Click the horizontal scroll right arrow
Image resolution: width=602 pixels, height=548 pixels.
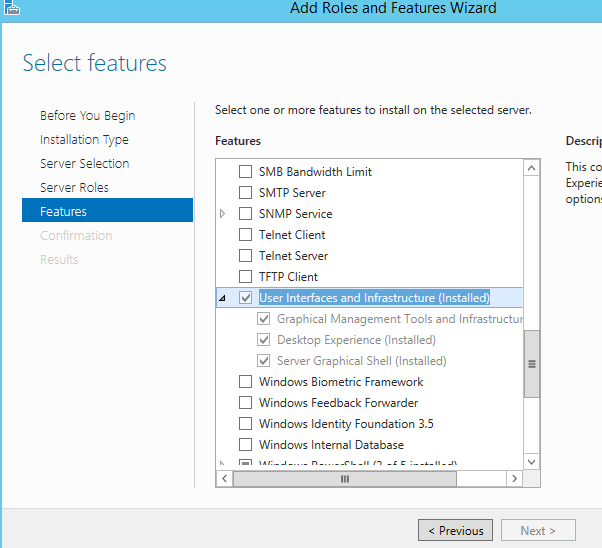tap(514, 478)
